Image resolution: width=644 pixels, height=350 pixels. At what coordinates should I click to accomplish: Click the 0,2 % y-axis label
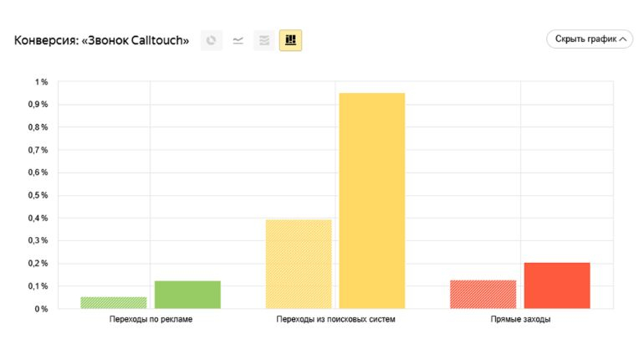(x=38, y=264)
